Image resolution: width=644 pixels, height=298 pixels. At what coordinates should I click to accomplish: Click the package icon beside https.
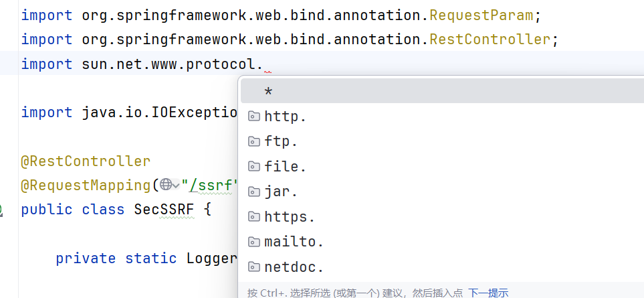tap(253, 217)
